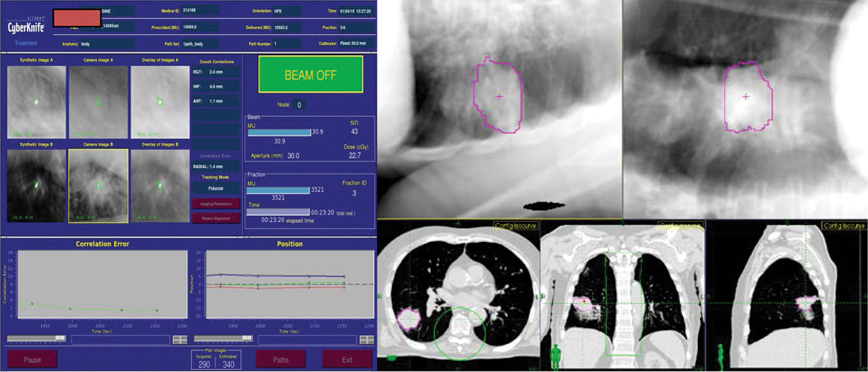This screenshot has height=372, width=868.
Task: Open Config Isocurve on the axial CT view
Action: pyautogui.click(x=516, y=226)
